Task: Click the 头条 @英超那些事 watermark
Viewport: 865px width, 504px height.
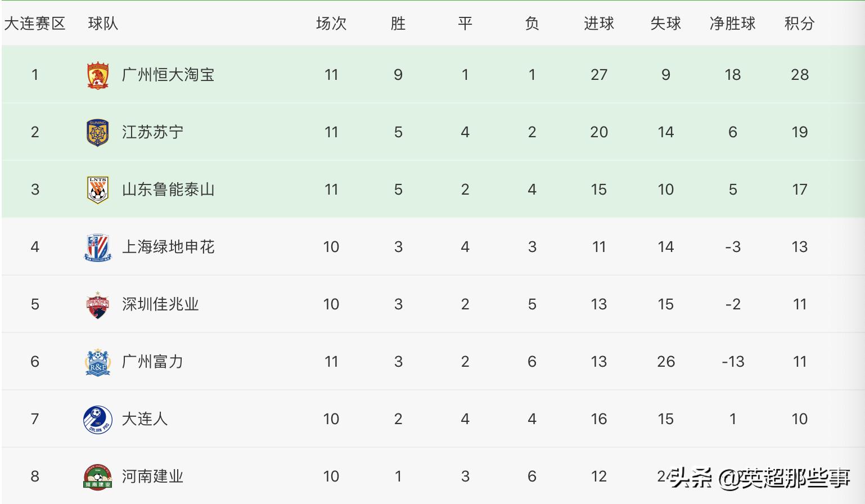Action: point(760,478)
